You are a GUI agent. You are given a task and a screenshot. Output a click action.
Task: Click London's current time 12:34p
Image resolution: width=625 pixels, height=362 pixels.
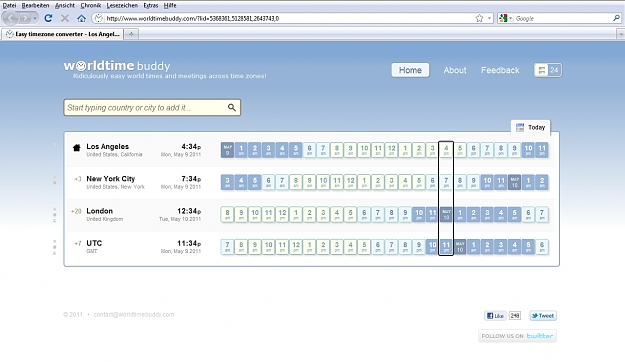(x=189, y=211)
